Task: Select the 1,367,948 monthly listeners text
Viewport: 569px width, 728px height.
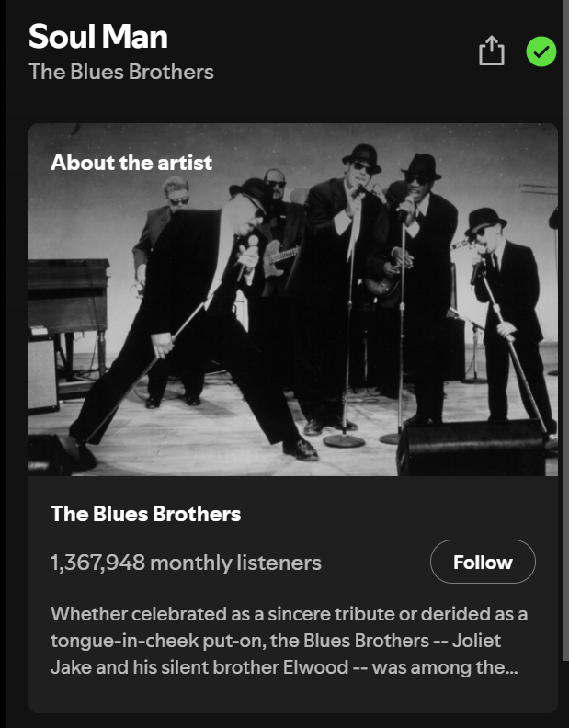Action: (186, 563)
